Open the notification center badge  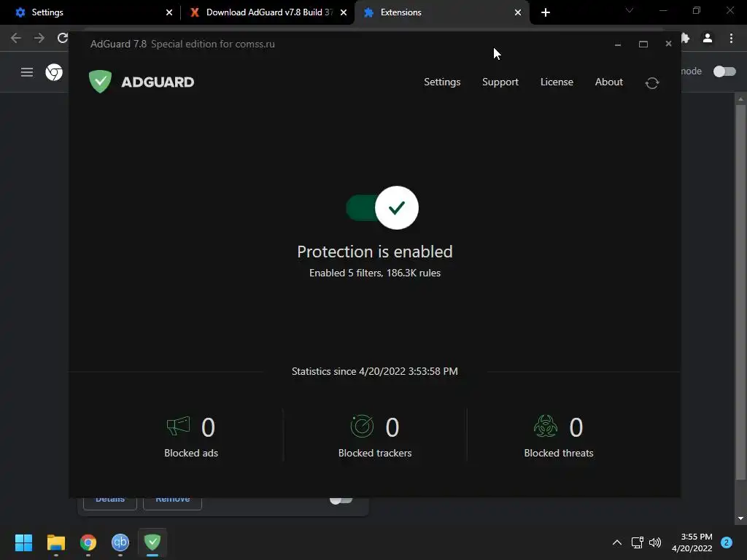coord(727,542)
